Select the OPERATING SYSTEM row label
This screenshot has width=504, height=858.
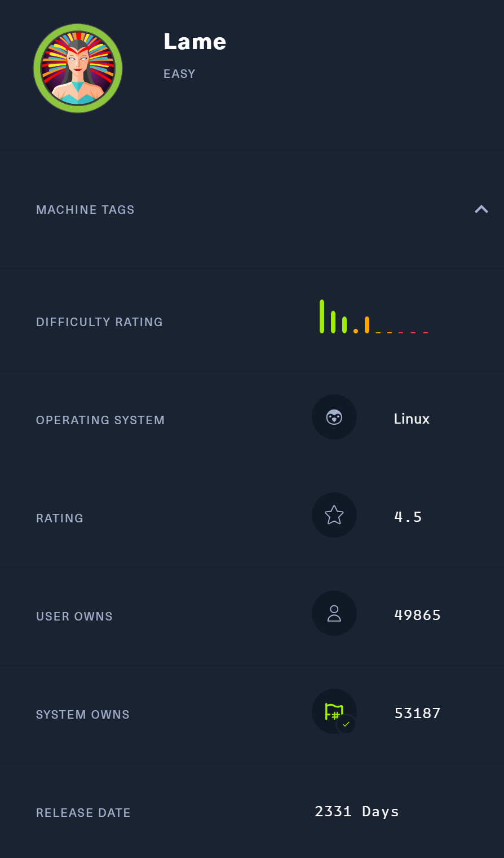click(100, 420)
